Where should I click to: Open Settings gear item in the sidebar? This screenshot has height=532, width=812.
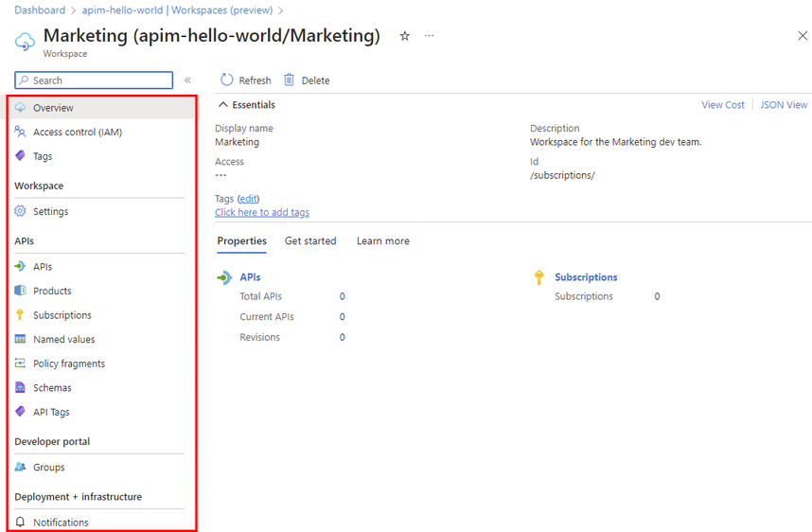click(50, 212)
